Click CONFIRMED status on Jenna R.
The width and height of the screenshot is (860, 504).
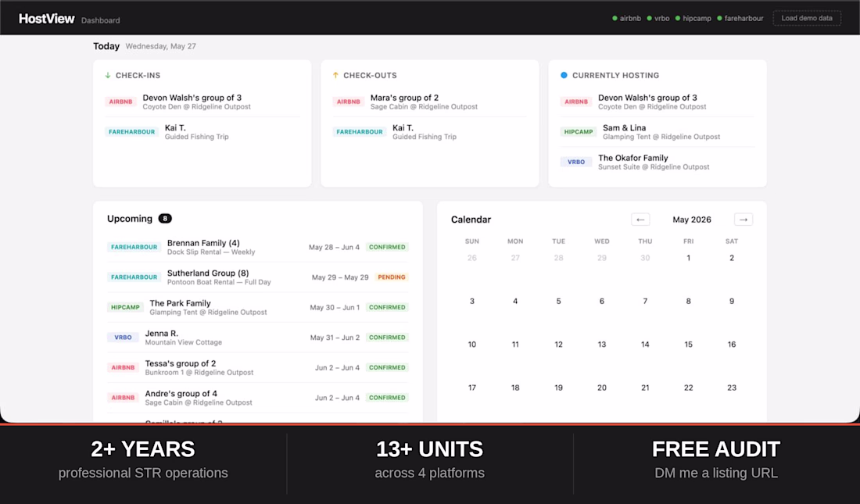click(387, 338)
